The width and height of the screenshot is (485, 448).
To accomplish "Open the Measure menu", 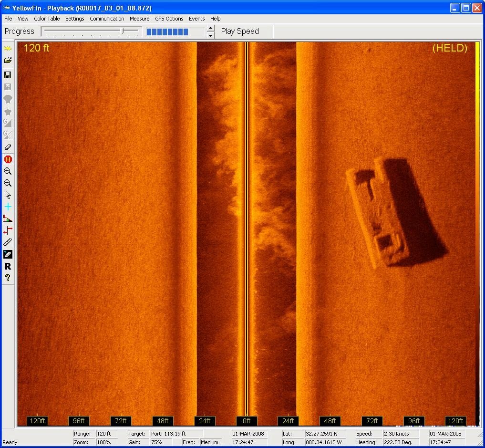I will pyautogui.click(x=139, y=19).
